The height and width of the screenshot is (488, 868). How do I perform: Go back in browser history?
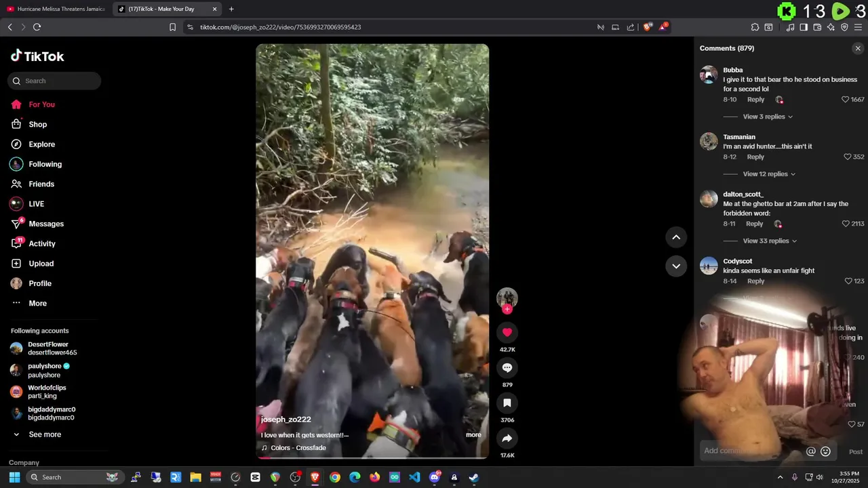tap(9, 27)
